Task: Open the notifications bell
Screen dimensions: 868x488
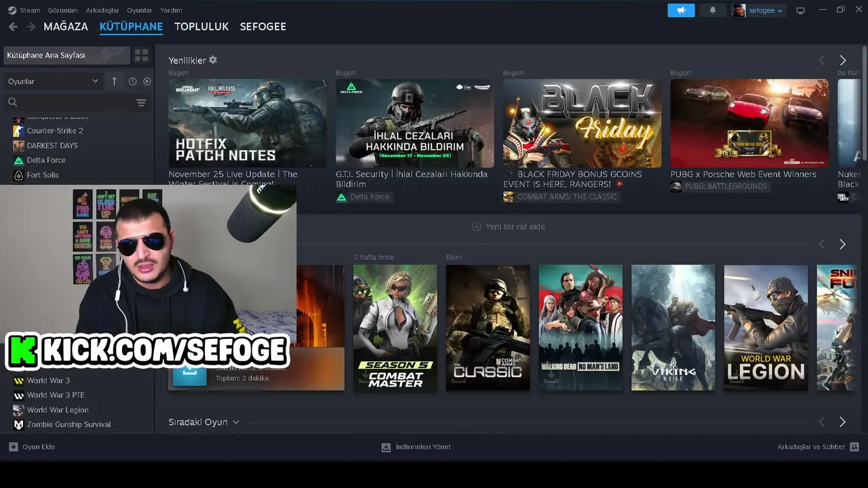Action: click(713, 10)
